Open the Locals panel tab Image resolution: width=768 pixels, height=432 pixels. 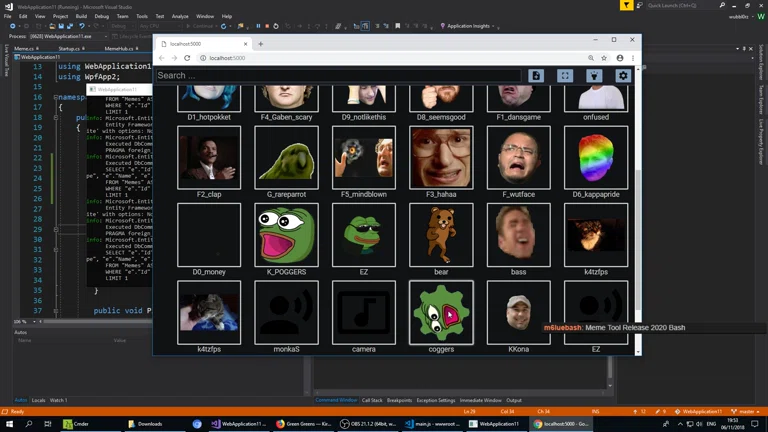39,400
